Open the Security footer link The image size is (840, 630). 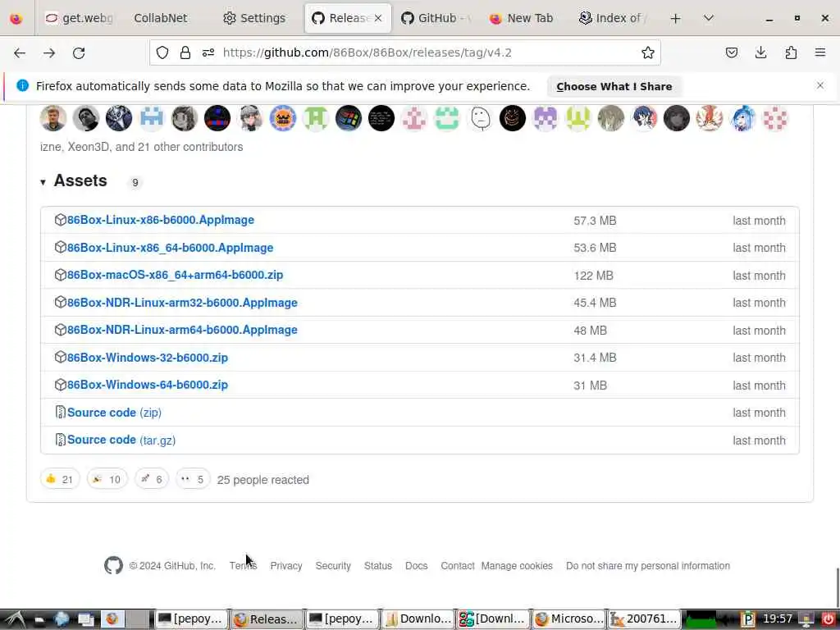tap(333, 566)
